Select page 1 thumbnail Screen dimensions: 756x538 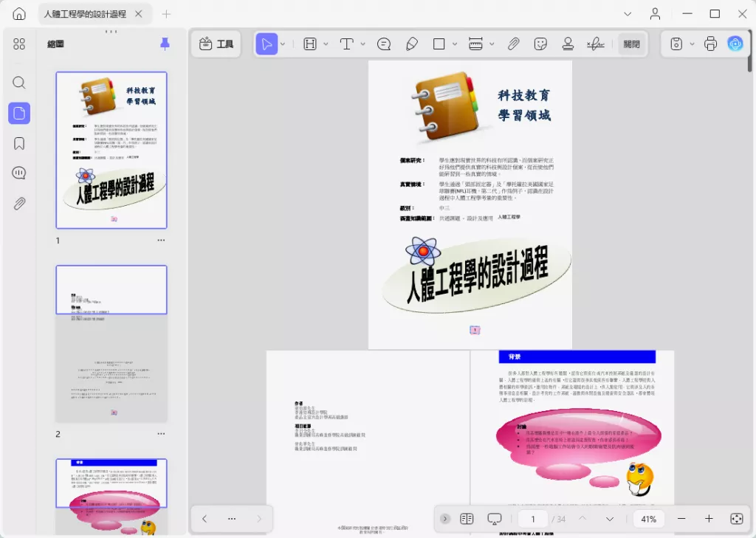click(x=111, y=150)
